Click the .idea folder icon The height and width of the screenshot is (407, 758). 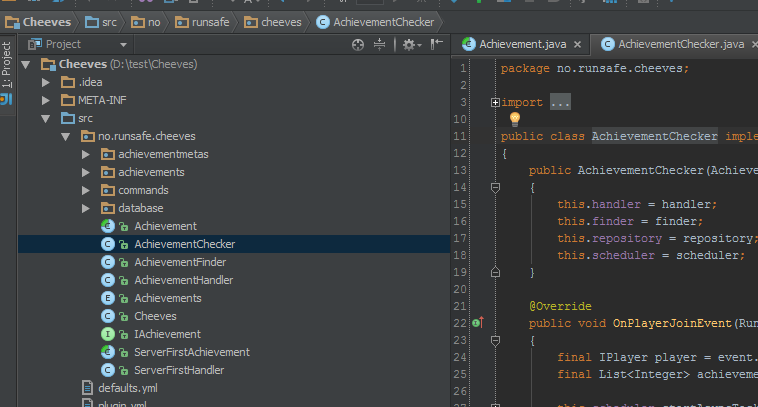coord(68,82)
